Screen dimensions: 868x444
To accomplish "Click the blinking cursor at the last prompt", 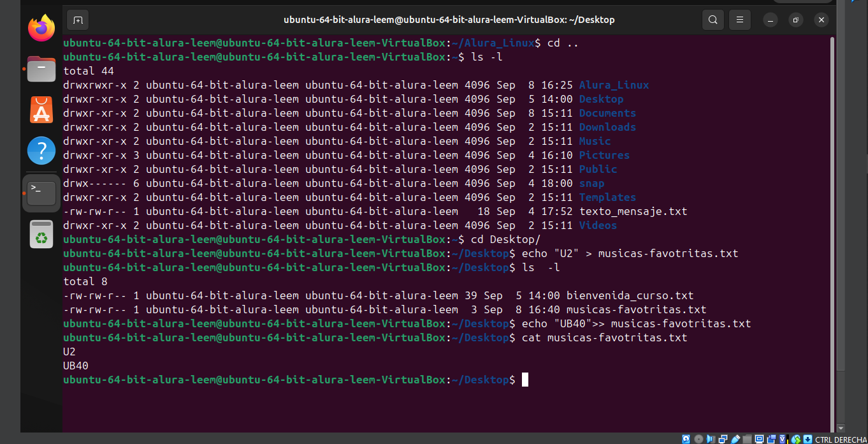I will 525,380.
